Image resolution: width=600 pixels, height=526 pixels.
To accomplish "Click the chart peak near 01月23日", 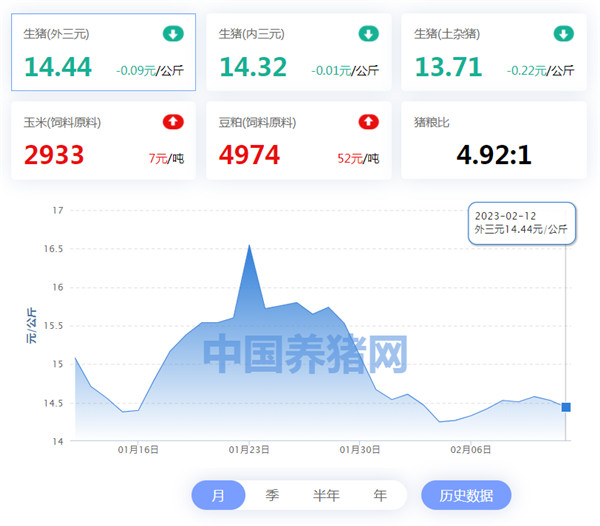I will coord(249,246).
